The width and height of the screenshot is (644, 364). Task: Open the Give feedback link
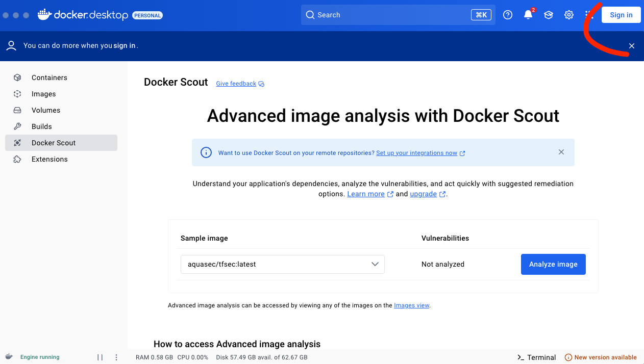(x=236, y=84)
